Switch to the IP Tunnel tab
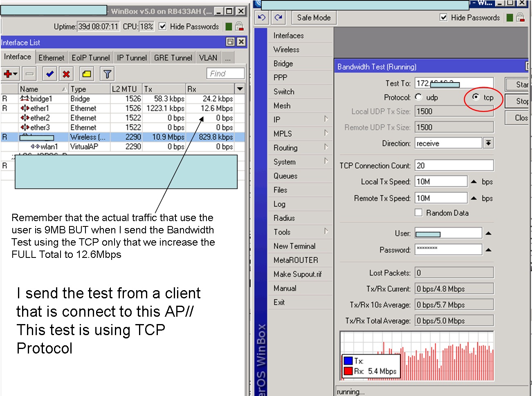 (x=132, y=58)
